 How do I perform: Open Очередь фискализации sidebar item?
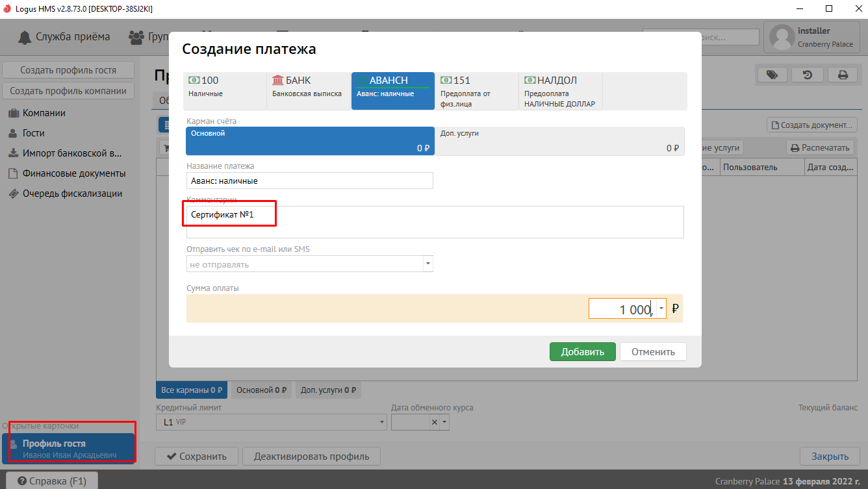pos(71,194)
